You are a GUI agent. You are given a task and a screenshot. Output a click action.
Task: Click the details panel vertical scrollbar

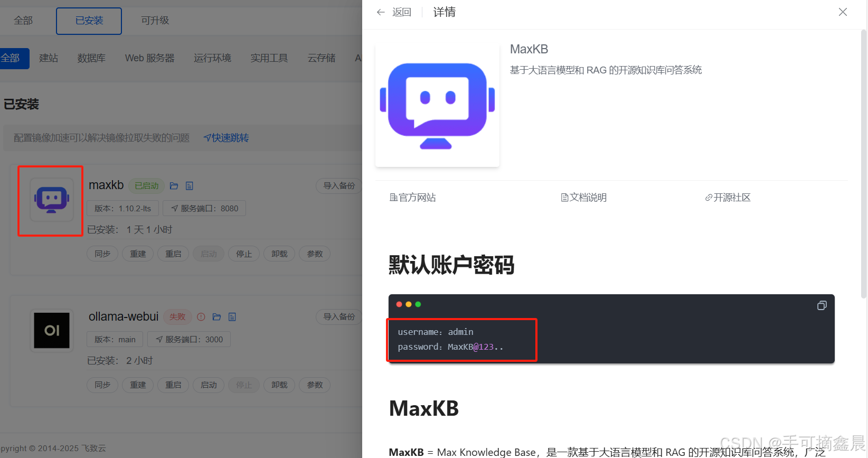coord(864,164)
